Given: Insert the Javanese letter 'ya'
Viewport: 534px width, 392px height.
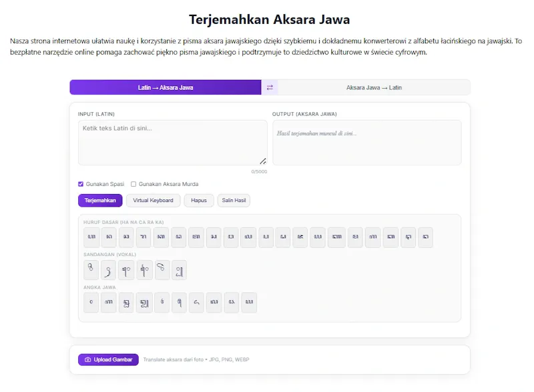Looking at the screenshot, I should click(318, 237).
